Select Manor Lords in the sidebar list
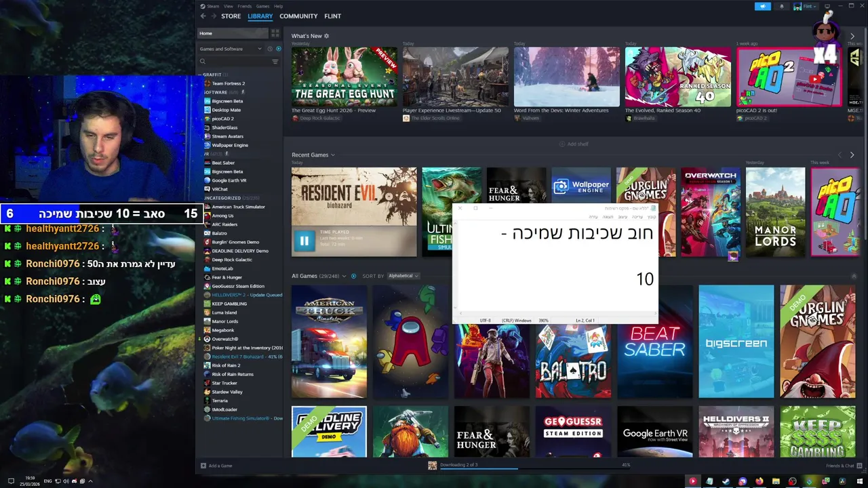Viewport: 868px width, 488px height. click(x=224, y=321)
